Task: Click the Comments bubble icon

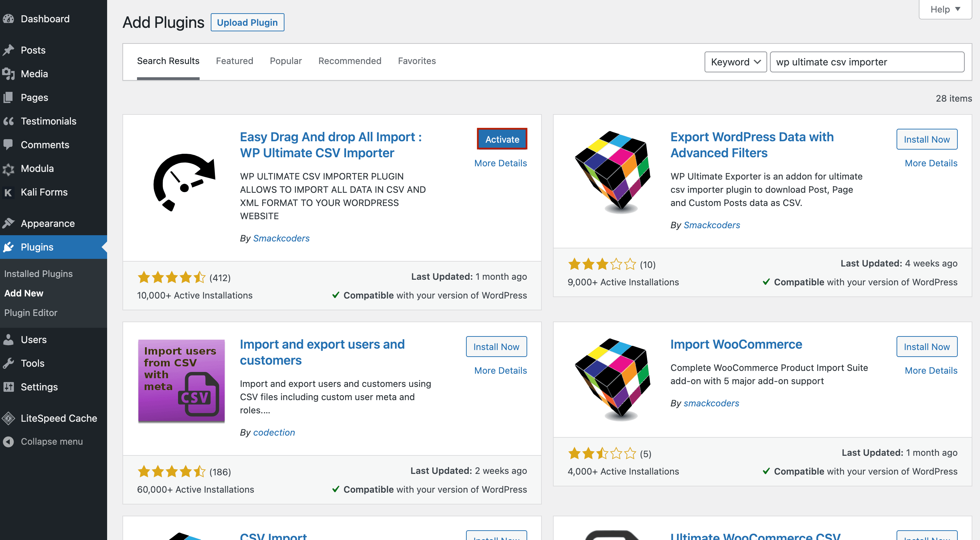Action: coord(8,145)
